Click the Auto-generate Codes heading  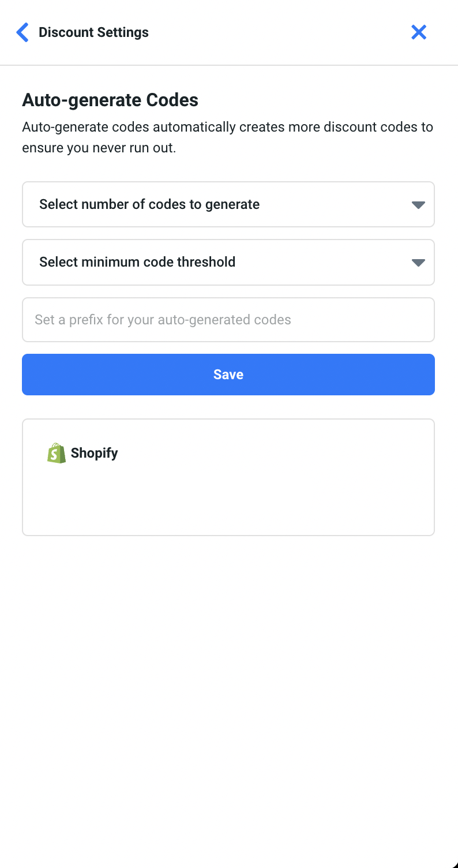pyautogui.click(x=110, y=100)
